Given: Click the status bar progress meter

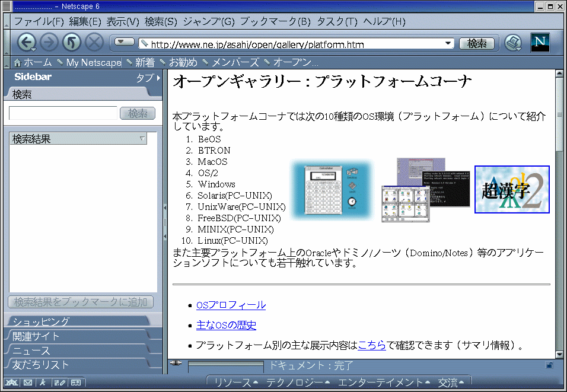Looking at the screenshot, I should (225, 366).
